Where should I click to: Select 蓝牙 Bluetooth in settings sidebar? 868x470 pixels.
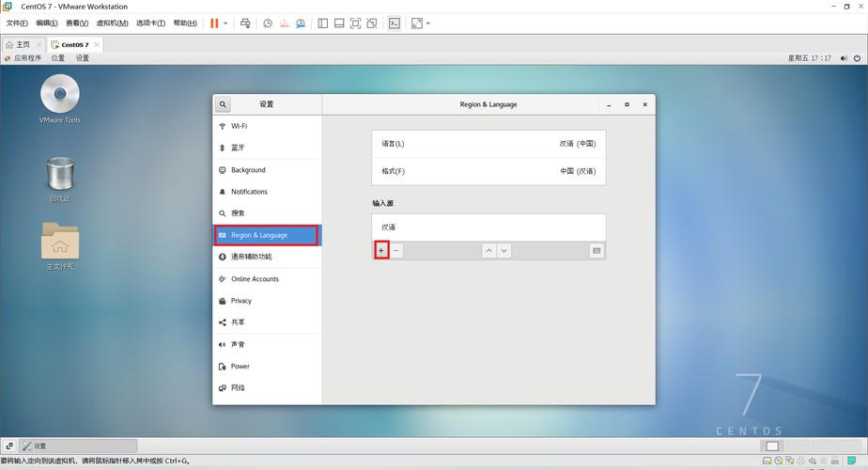point(267,148)
